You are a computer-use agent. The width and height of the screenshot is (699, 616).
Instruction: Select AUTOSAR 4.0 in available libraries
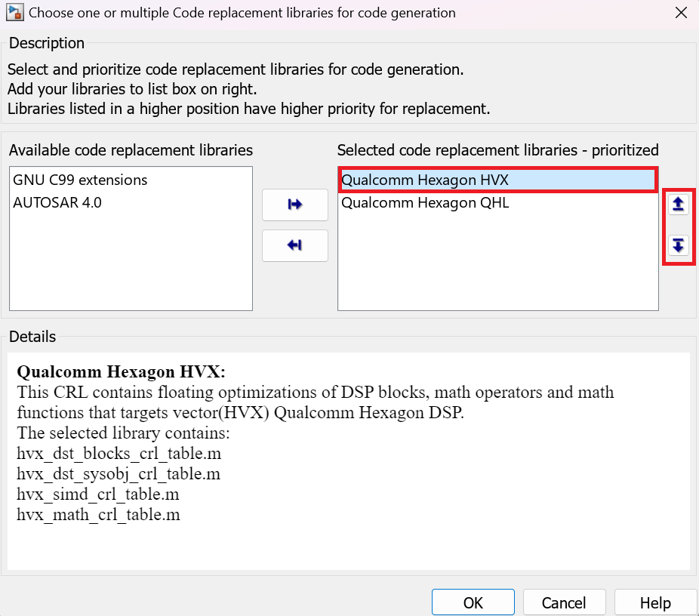tap(57, 202)
